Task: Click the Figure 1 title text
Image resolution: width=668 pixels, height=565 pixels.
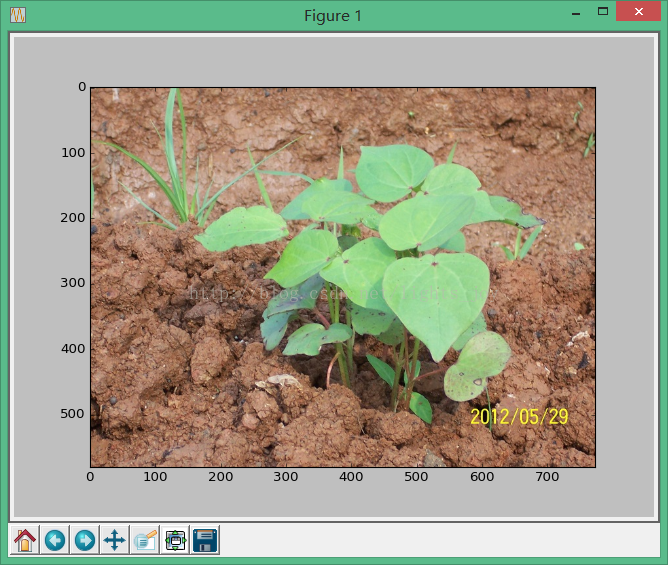Action: 333,16
